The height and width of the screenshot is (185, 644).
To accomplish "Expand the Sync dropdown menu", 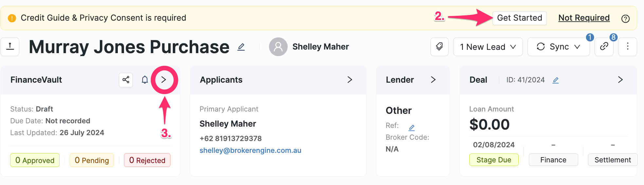I will tap(558, 47).
